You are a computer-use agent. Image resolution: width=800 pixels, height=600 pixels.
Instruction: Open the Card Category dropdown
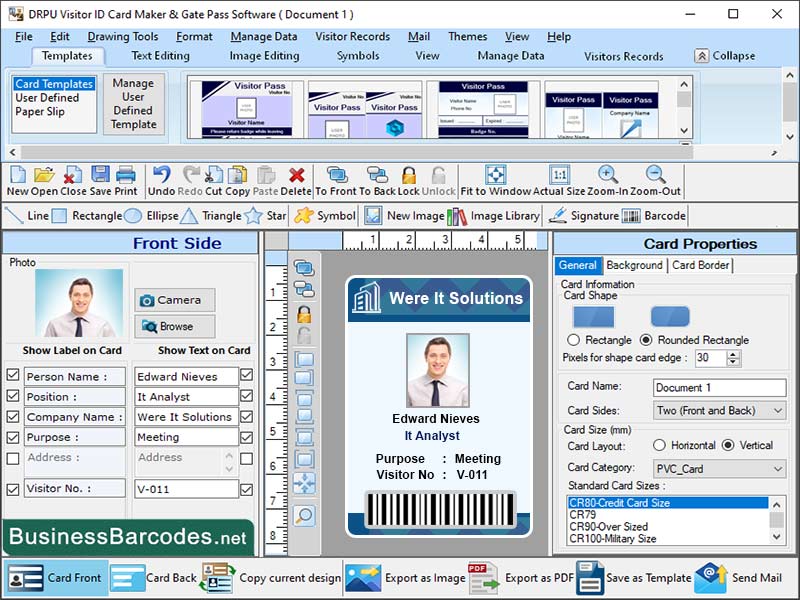pos(719,468)
